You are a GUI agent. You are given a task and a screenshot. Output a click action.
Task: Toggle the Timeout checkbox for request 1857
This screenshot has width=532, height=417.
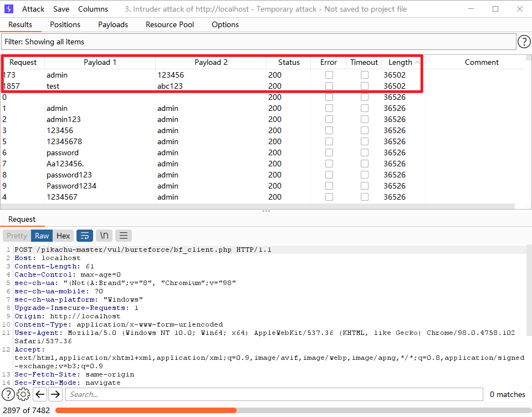tap(365, 86)
